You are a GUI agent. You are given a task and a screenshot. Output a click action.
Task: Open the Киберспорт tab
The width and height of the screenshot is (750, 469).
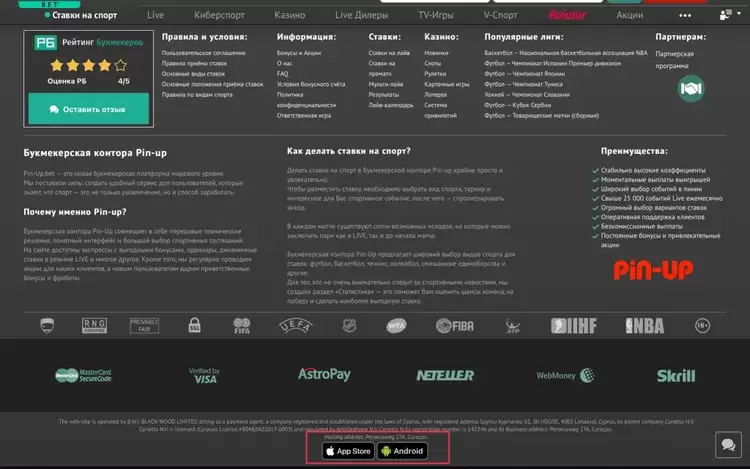point(220,15)
